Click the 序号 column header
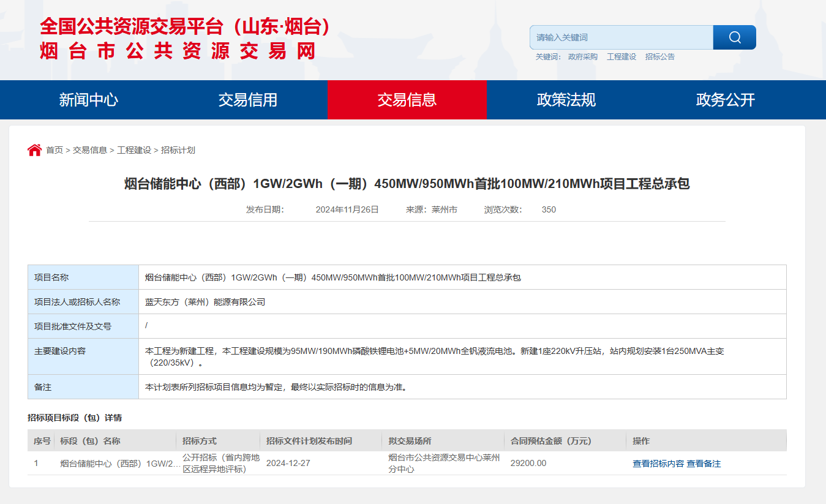Screen dimensions: 826x504 [42, 441]
